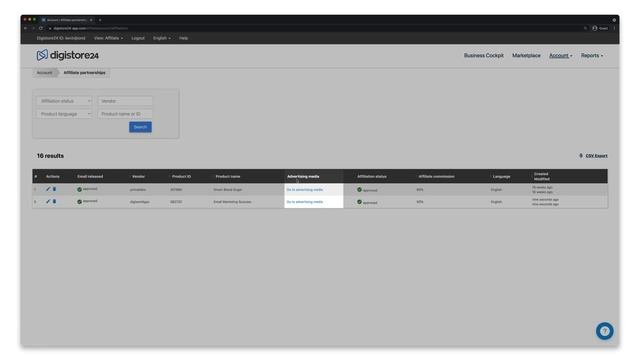Viewport: 640px width, 360px height.
Task: Open Go to advertising media link in row 1
Action: click(x=304, y=190)
